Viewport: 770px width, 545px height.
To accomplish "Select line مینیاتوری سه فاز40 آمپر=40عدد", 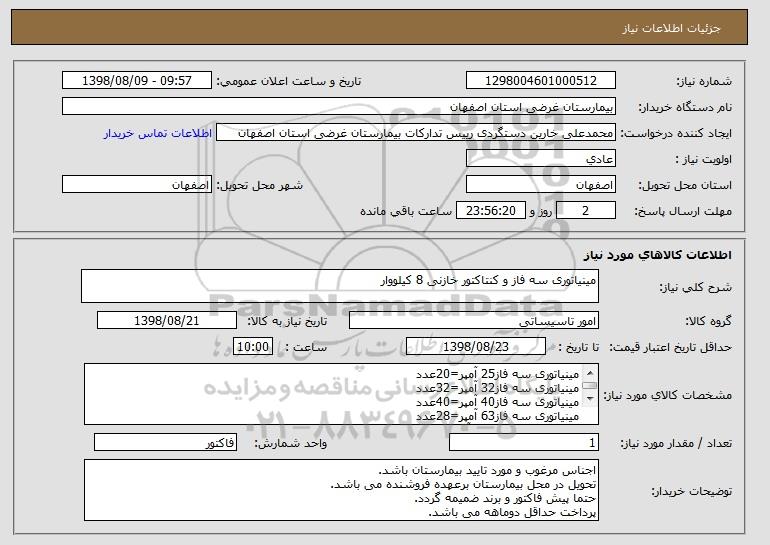I will pos(497,402).
